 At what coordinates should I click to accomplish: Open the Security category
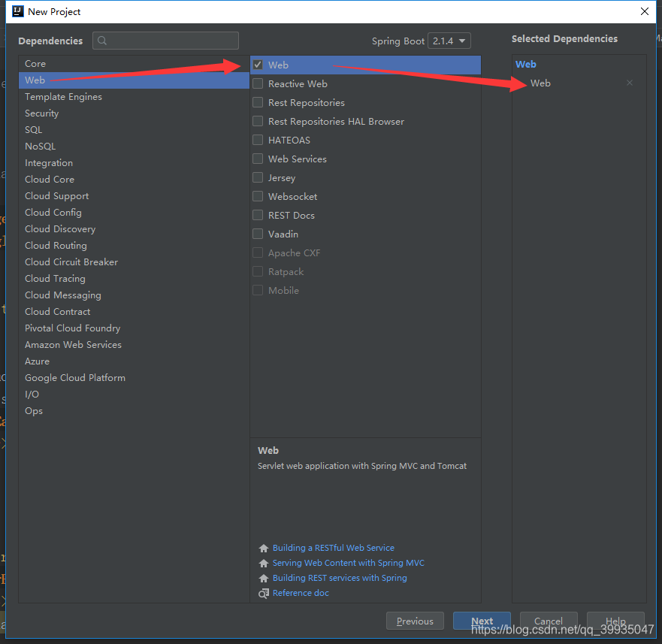[134, 113]
